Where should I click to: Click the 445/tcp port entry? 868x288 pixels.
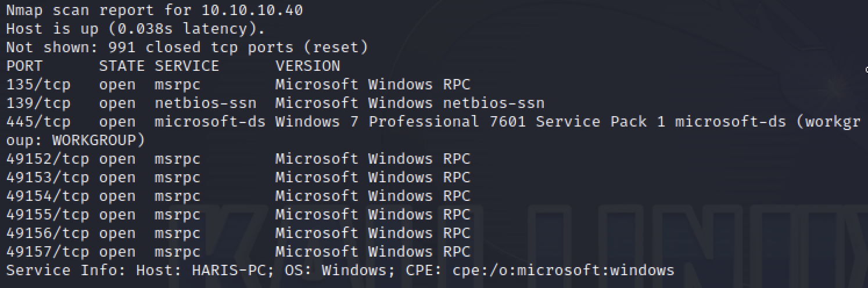[38, 122]
